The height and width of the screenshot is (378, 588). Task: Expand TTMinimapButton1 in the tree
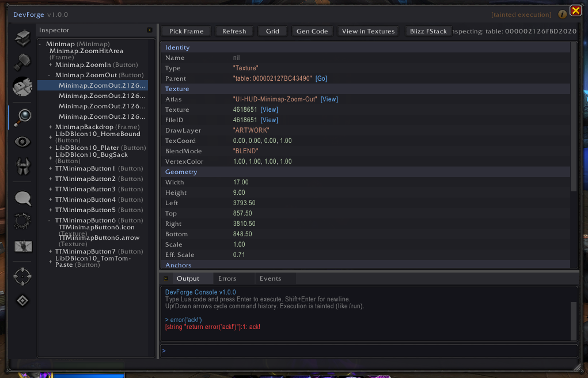pos(50,168)
